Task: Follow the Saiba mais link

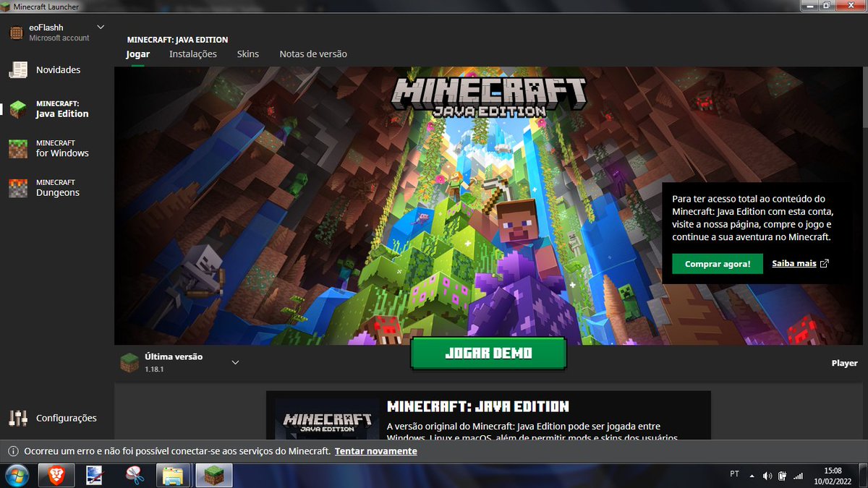Action: tap(794, 264)
